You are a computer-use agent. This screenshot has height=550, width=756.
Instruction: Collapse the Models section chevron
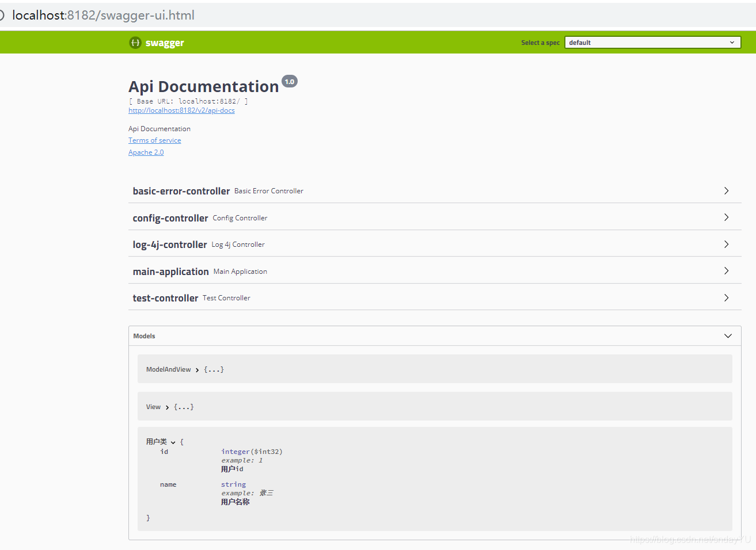[728, 336]
